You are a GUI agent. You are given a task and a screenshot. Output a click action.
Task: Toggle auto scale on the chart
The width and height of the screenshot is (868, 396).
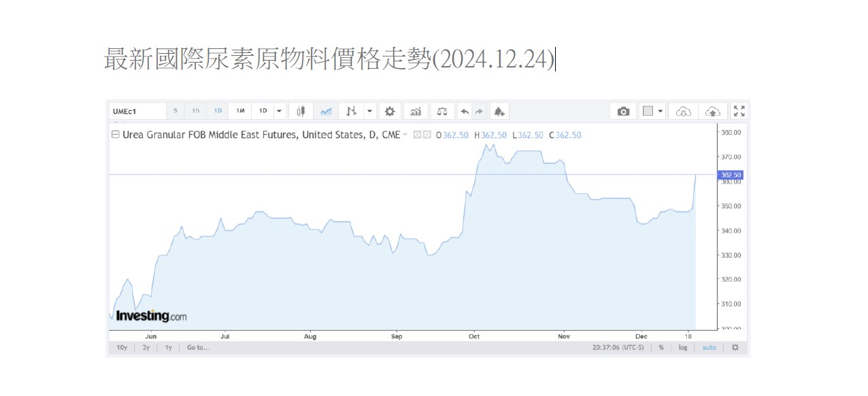pyautogui.click(x=709, y=348)
